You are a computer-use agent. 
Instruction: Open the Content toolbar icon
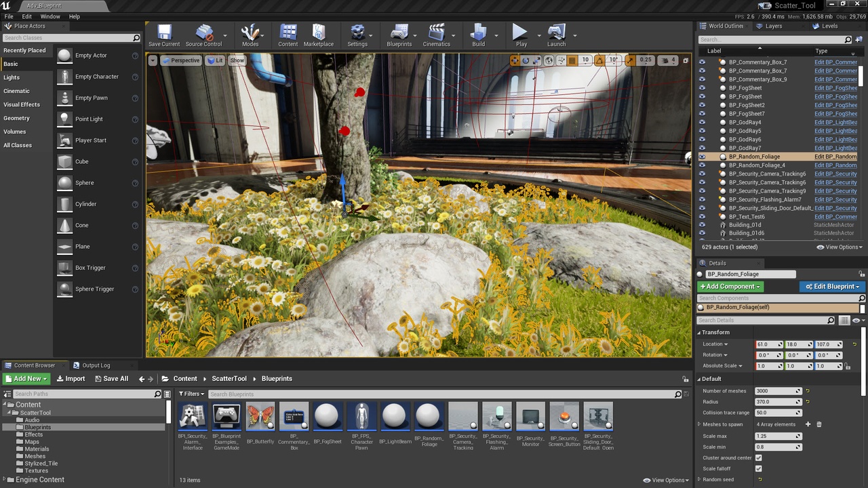tap(288, 35)
